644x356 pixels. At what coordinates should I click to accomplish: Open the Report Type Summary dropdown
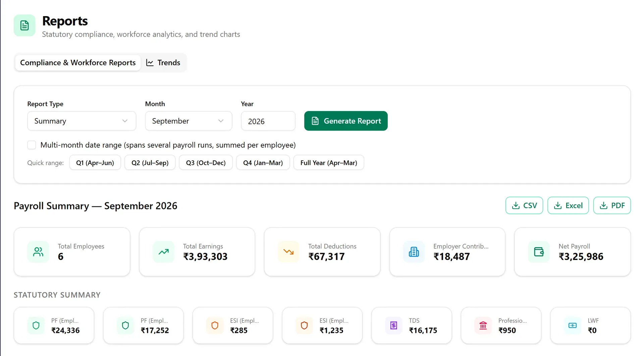(x=82, y=121)
